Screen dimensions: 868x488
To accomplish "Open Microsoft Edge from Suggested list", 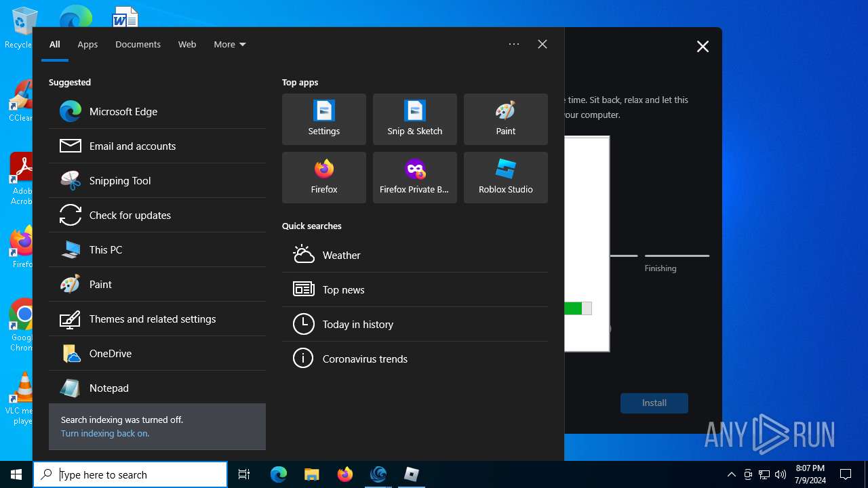I will (x=157, y=111).
